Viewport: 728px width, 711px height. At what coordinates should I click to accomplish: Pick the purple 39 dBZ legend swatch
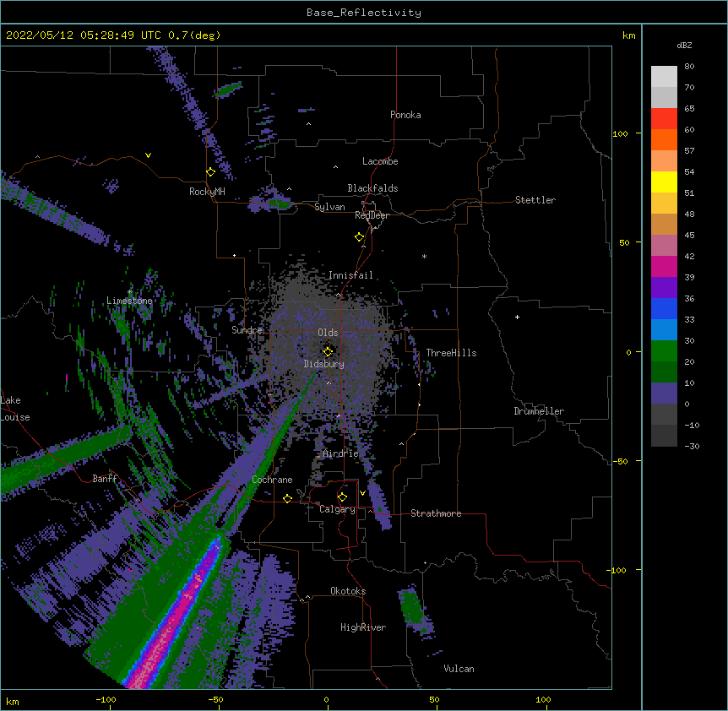[x=664, y=287]
